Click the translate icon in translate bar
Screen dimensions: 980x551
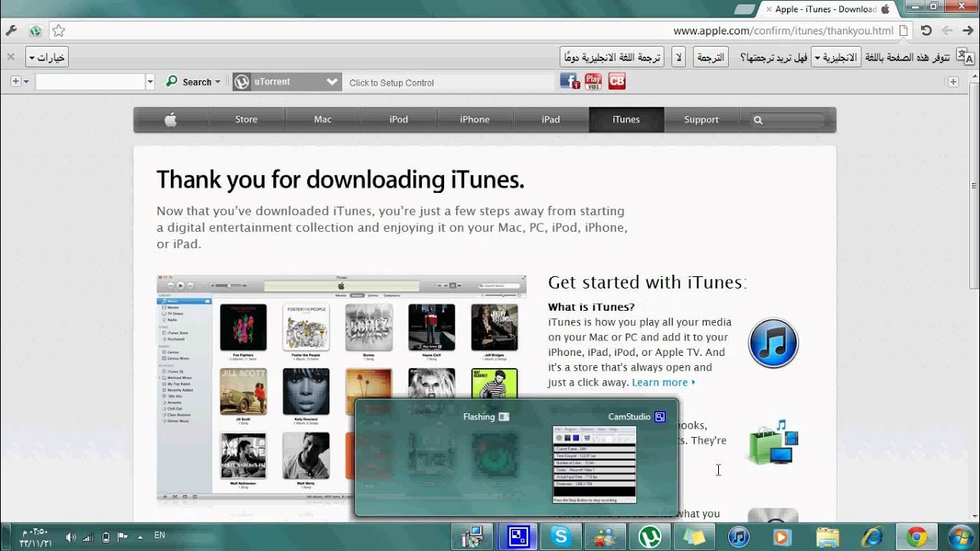point(966,57)
